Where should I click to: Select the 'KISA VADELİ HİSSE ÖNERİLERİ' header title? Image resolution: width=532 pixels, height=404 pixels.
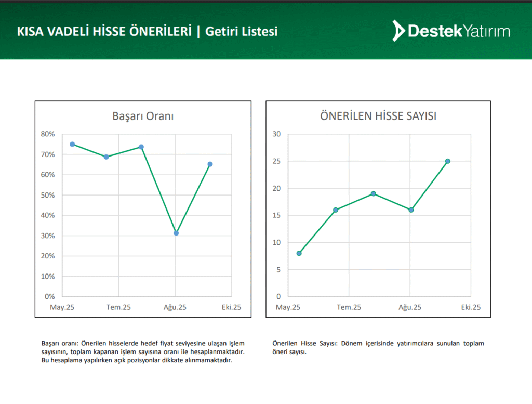point(104,31)
